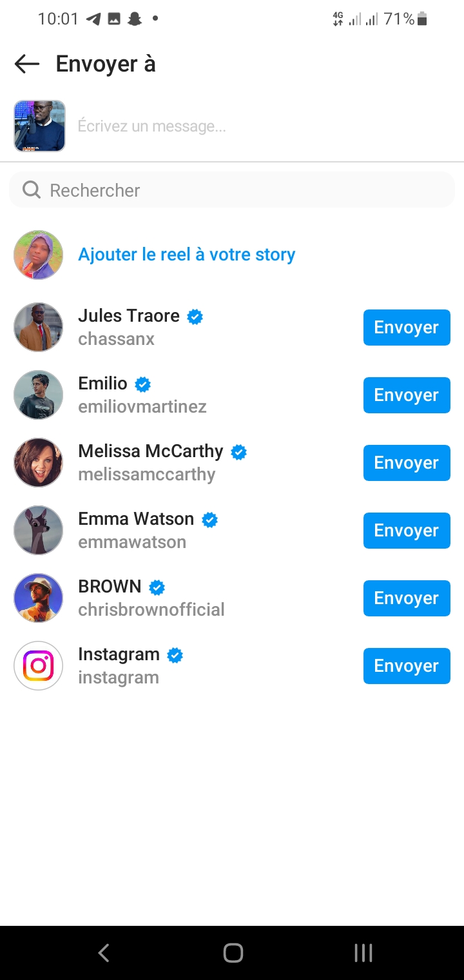Tap the search magnifier icon
The image size is (464, 980).
[x=31, y=190]
